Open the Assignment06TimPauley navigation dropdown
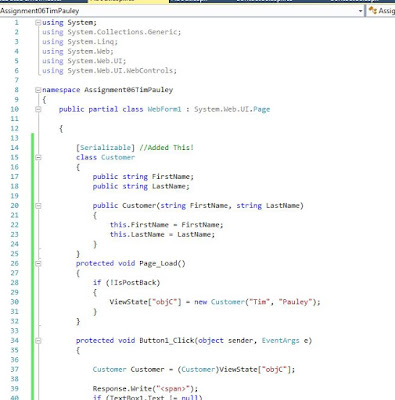Screen dimensions: 395x400 360,11
